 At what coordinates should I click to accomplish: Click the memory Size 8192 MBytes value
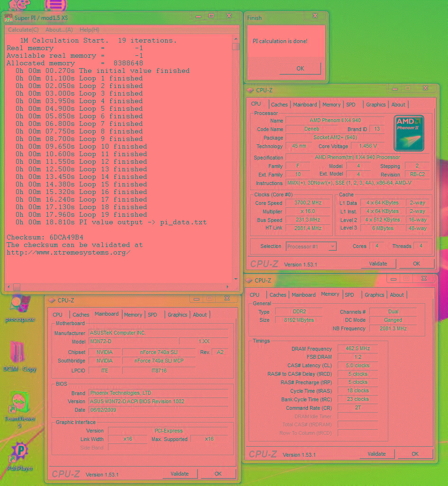[x=299, y=320]
